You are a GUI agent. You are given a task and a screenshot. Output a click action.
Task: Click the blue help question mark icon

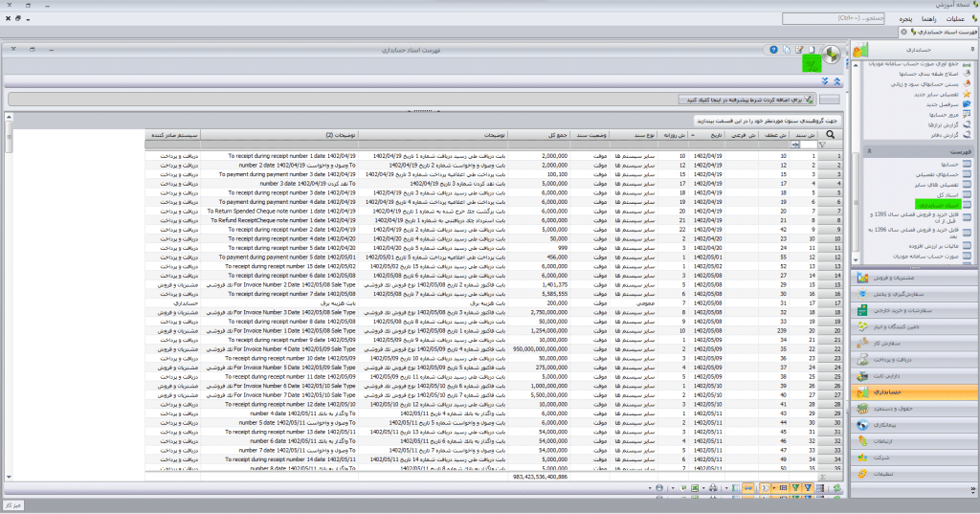click(773, 50)
